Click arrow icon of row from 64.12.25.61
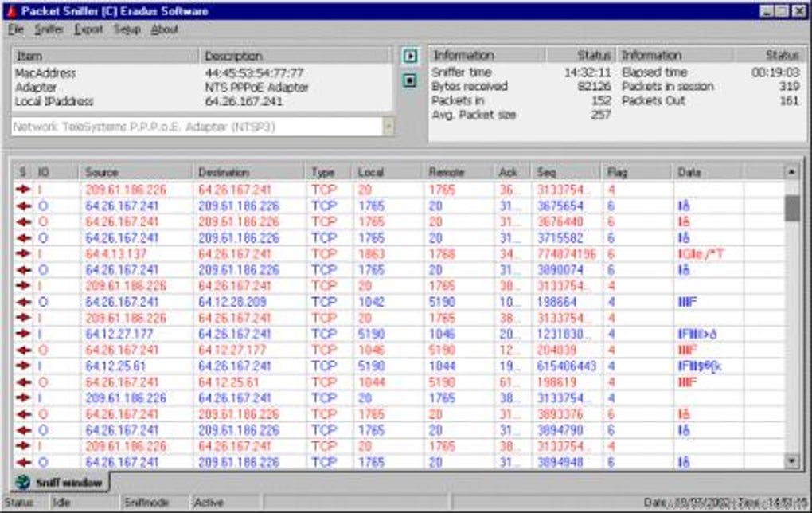Image resolution: width=812 pixels, height=513 pixels. (23, 366)
